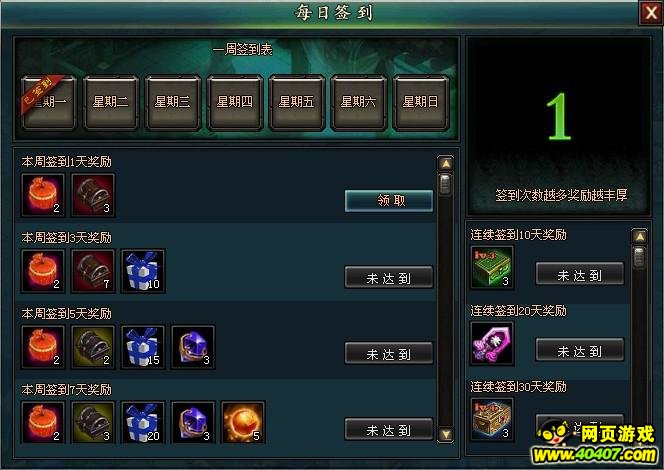This screenshot has width=664, height=470.
Task: Select the olive chest in 7-day reward
Action: click(x=93, y=423)
